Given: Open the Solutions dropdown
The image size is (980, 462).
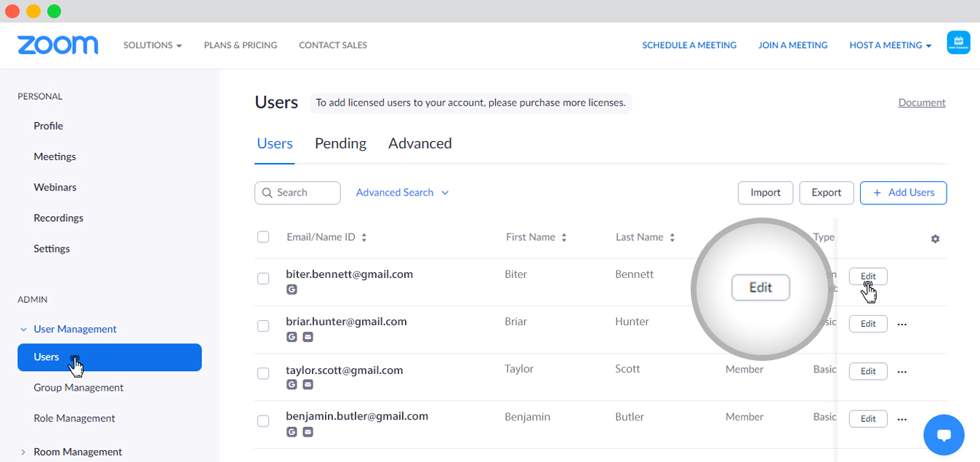Looking at the screenshot, I should [153, 45].
